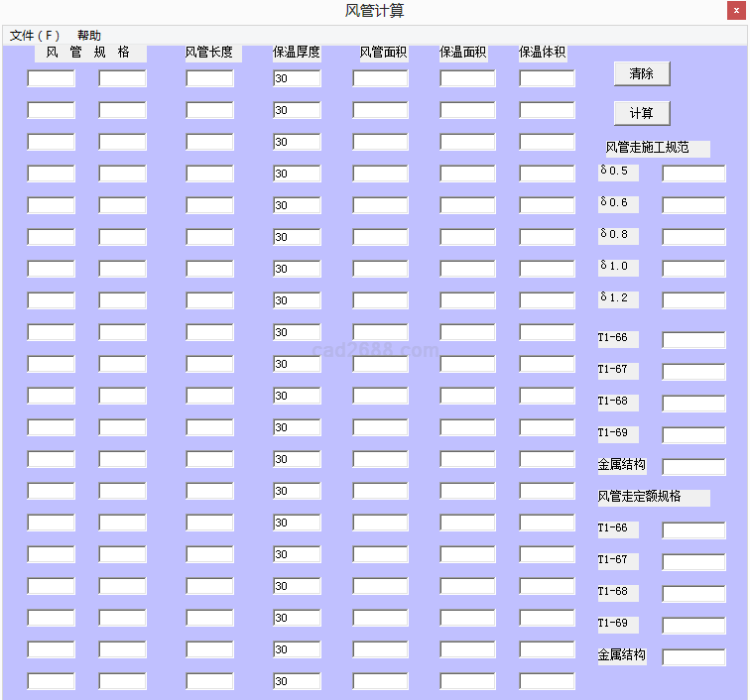Select 金属结构 field under 风管走定额规格
This screenshot has width=750, height=700.
click(x=693, y=657)
